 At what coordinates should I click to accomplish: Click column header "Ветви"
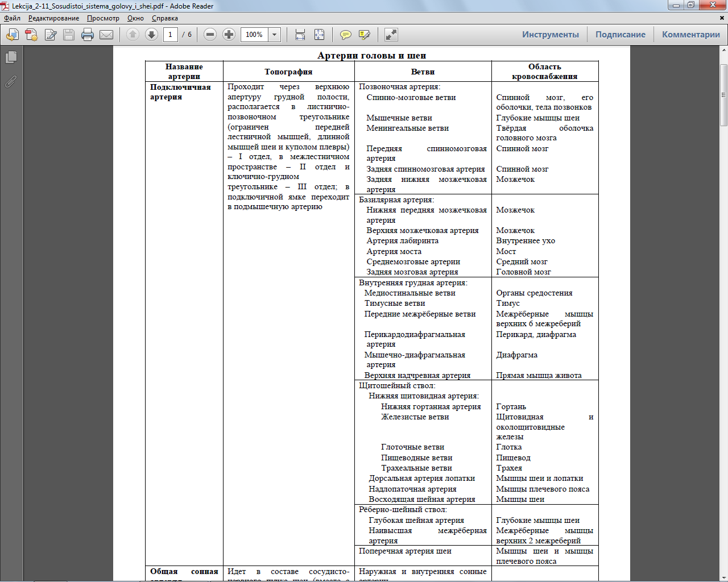423,72
